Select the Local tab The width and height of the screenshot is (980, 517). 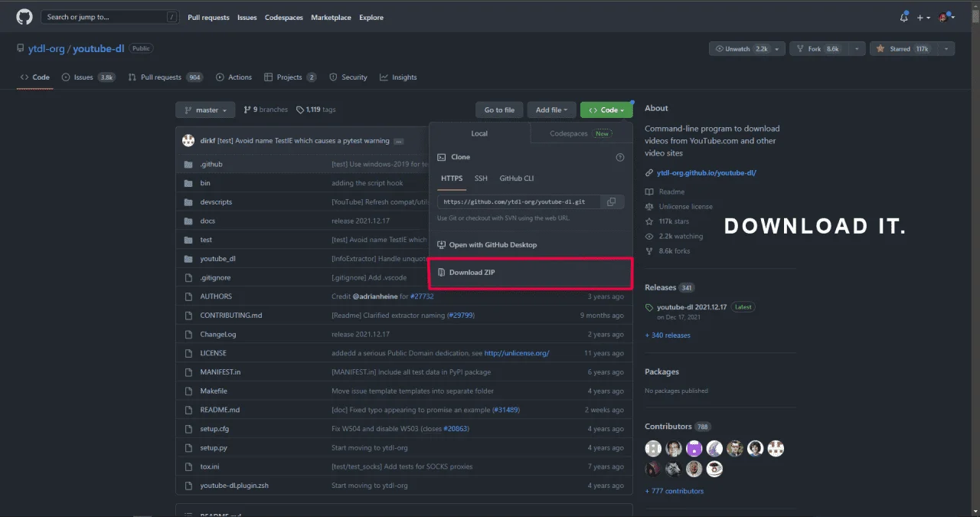(479, 133)
